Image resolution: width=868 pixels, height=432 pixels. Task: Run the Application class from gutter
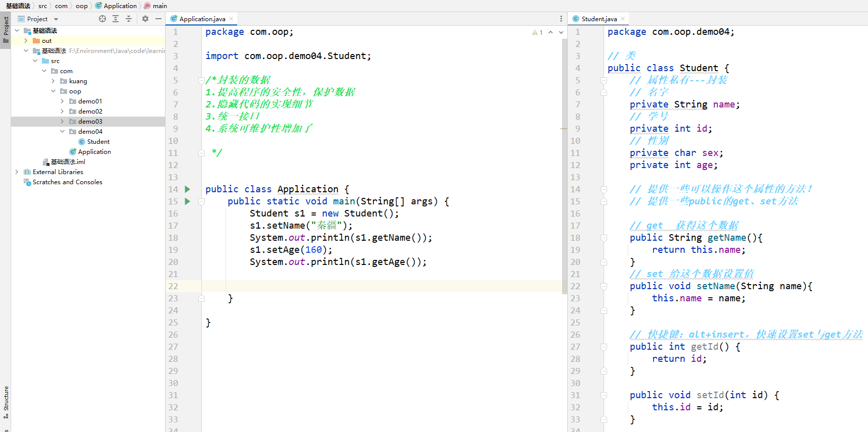[x=188, y=189]
